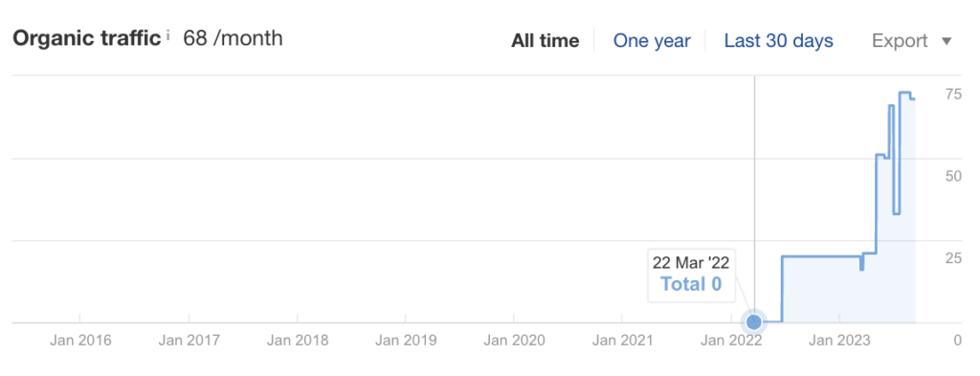Click the Jan 2020 axis label
The image size is (980, 376).
514,341
